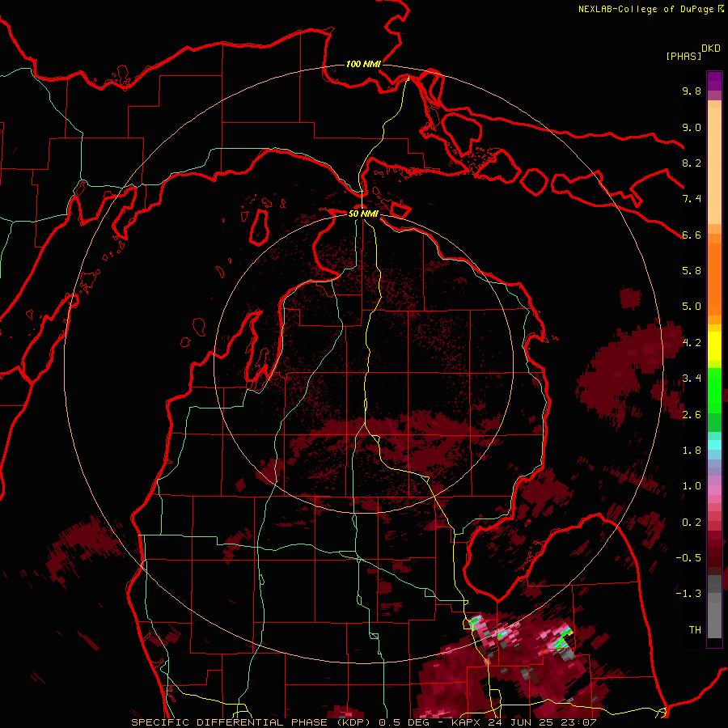Click the -0.5 color scale value
728x728 pixels.
(688, 558)
